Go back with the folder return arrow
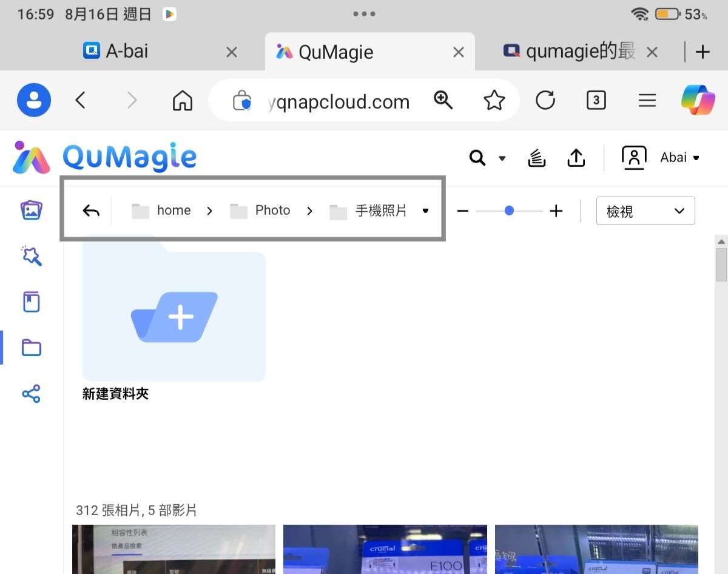This screenshot has width=728, height=574. (91, 211)
